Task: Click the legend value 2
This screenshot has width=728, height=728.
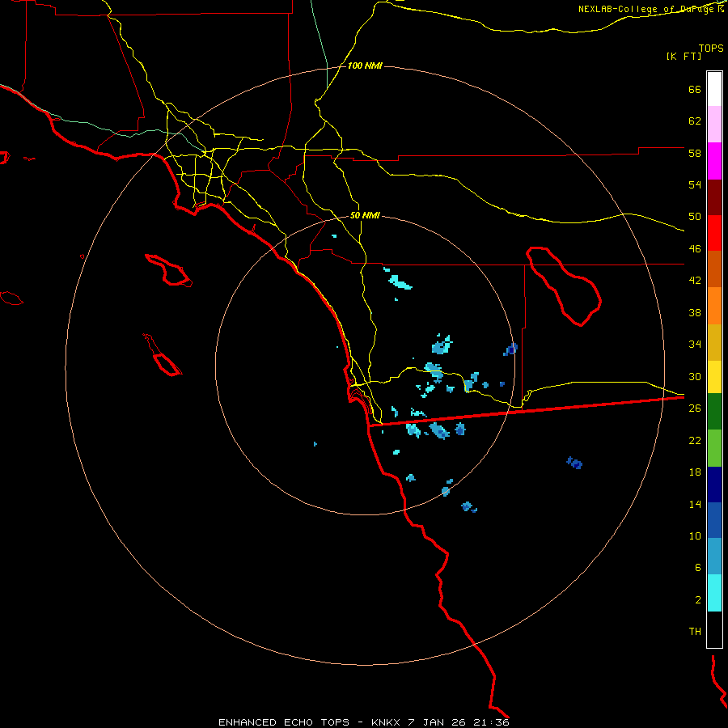Action: point(698,600)
